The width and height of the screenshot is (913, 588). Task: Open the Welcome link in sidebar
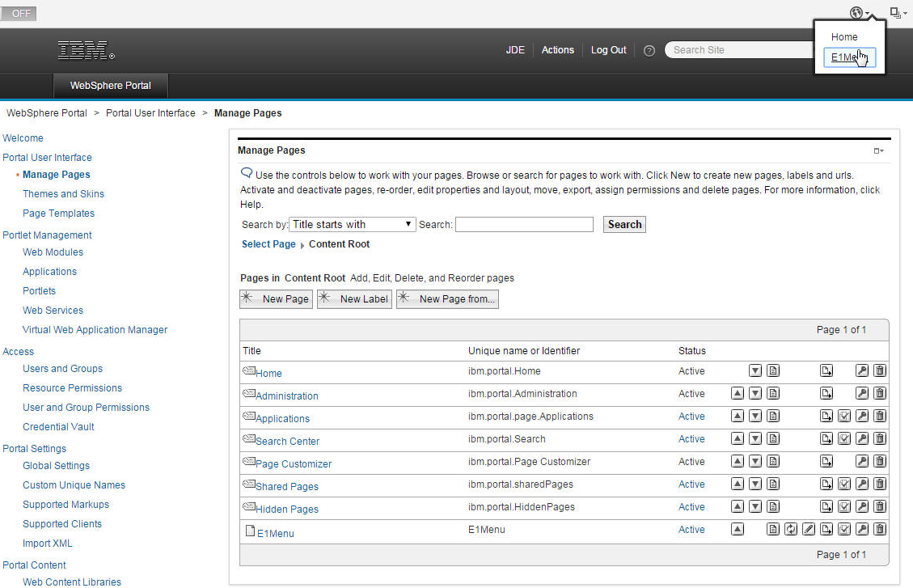pyautogui.click(x=23, y=138)
